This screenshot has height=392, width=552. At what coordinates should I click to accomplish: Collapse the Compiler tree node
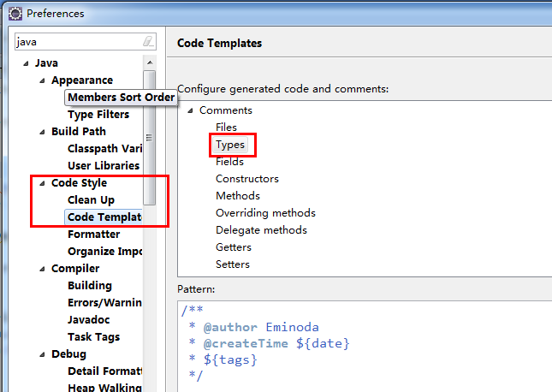42,269
